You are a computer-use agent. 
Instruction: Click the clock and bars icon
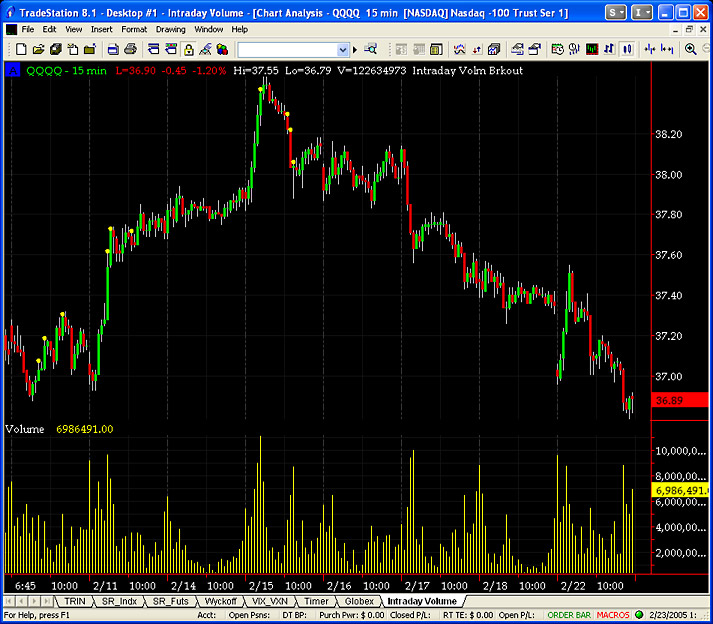(x=575, y=49)
